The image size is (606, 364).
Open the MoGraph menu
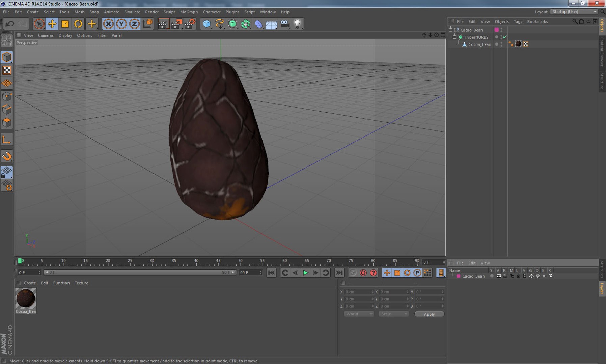pyautogui.click(x=189, y=12)
